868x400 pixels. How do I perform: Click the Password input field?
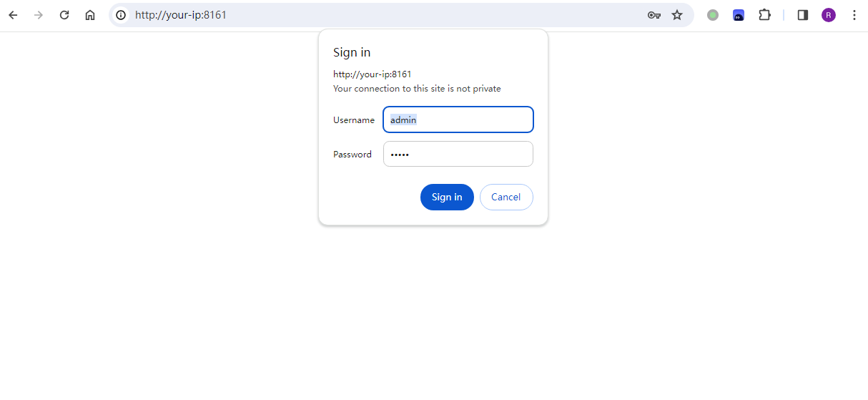[458, 154]
